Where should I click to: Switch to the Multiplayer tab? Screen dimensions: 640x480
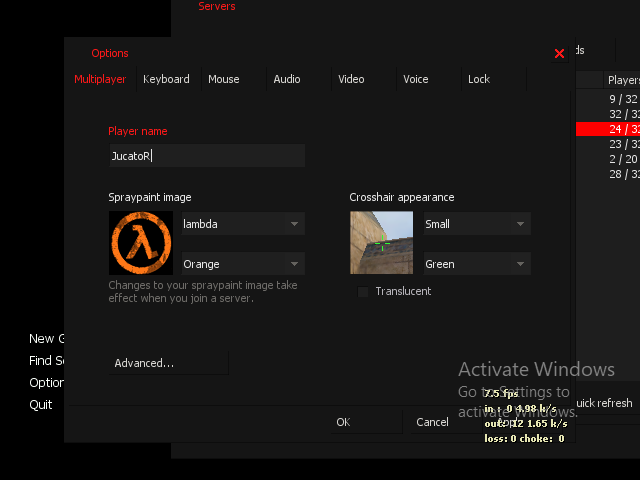100,79
